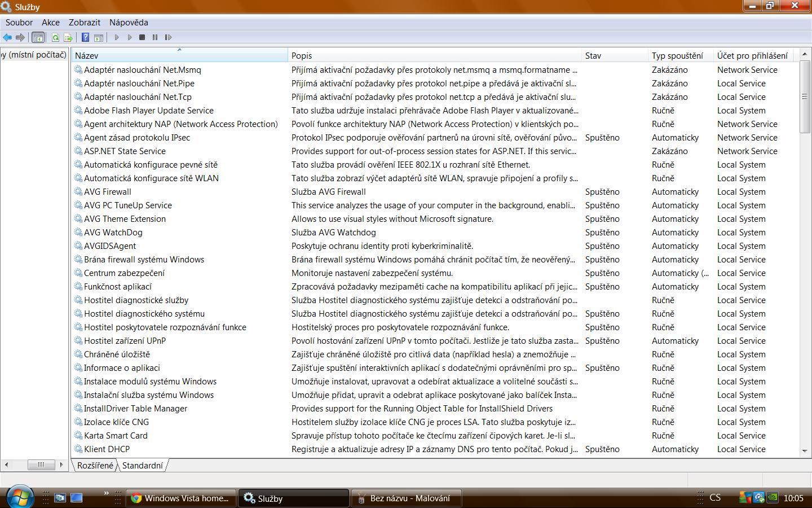Go back with the blue arrow

pos(7,37)
